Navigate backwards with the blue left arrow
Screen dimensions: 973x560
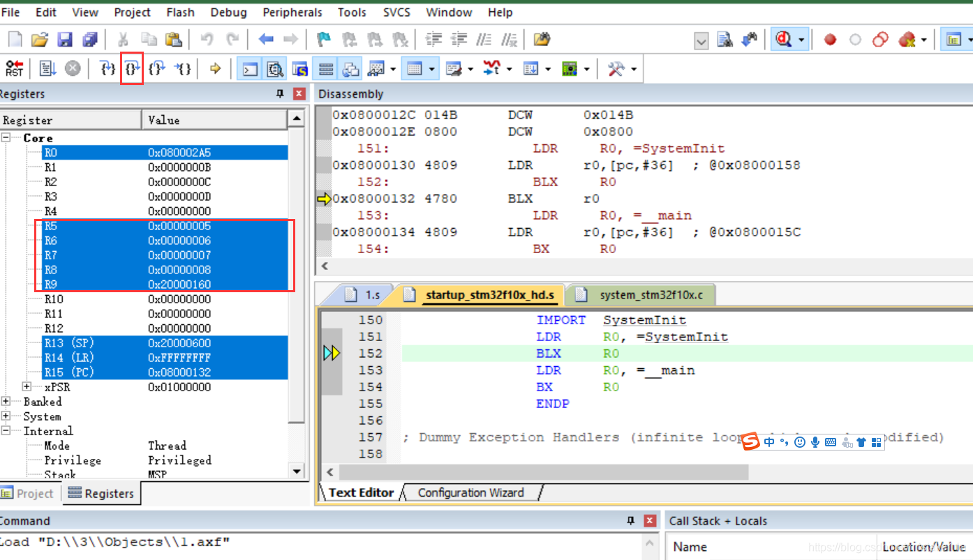point(266,40)
